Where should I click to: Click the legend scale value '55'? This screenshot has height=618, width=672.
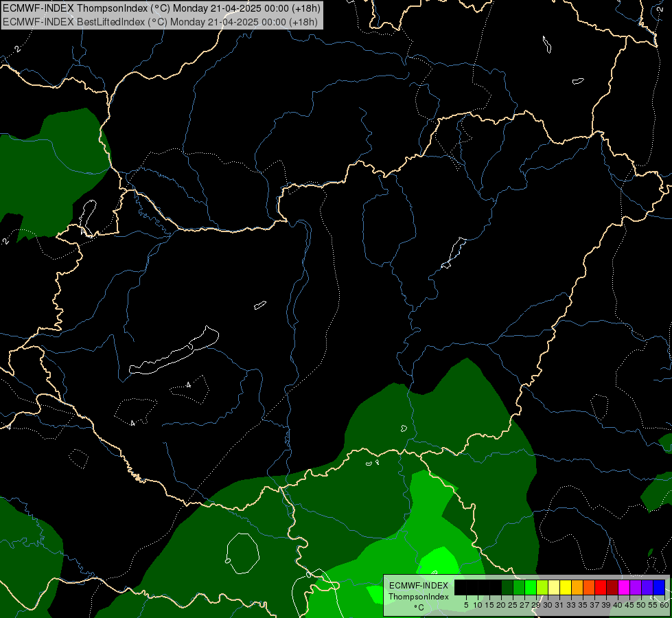[653, 605]
